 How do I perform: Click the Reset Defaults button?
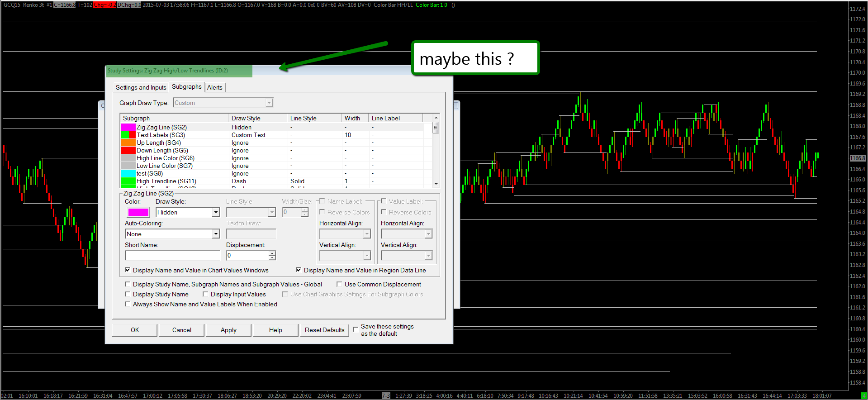tap(325, 330)
